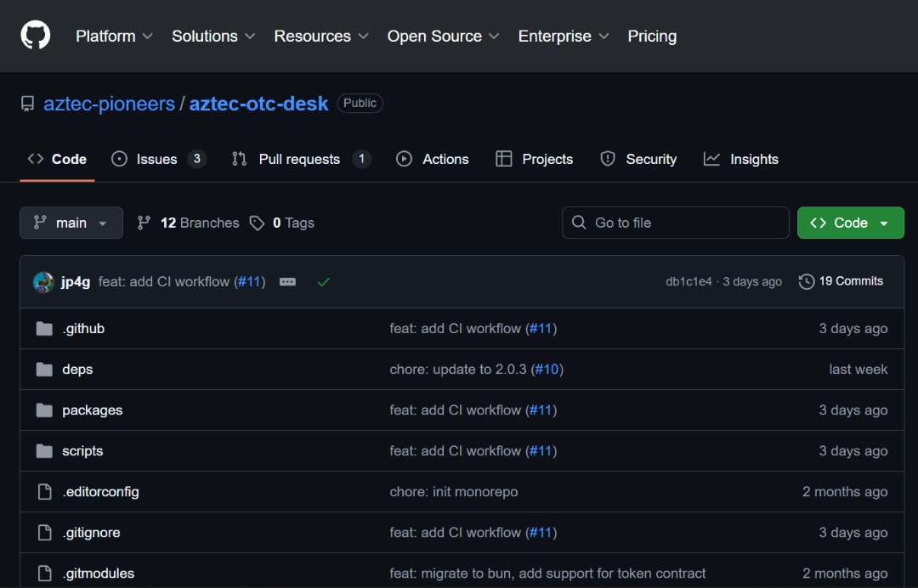The width and height of the screenshot is (918, 588).
Task: Open #11 link in the .gitignore row
Action: [541, 533]
